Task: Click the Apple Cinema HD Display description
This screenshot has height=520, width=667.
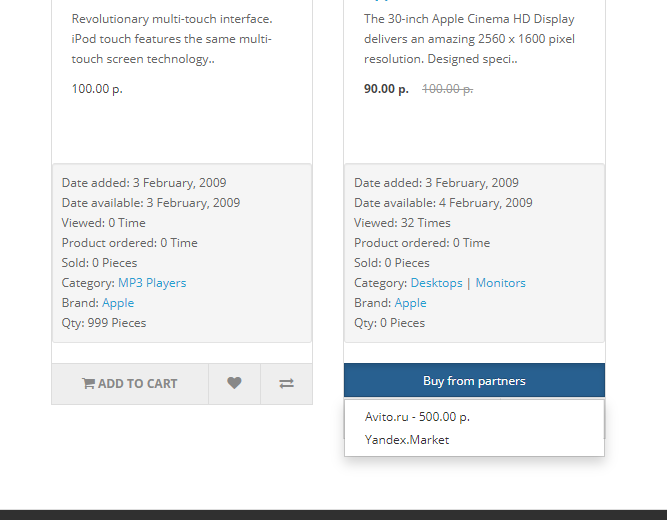Action: [470, 39]
